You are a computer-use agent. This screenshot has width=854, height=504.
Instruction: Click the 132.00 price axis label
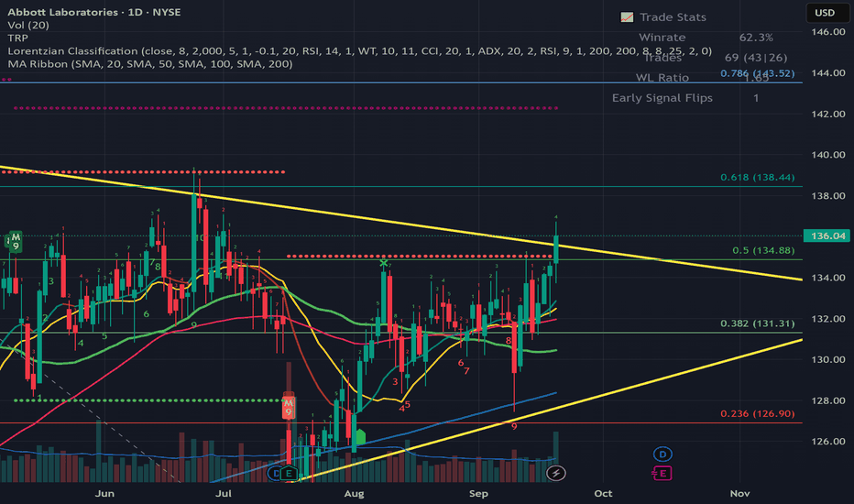[827, 319]
